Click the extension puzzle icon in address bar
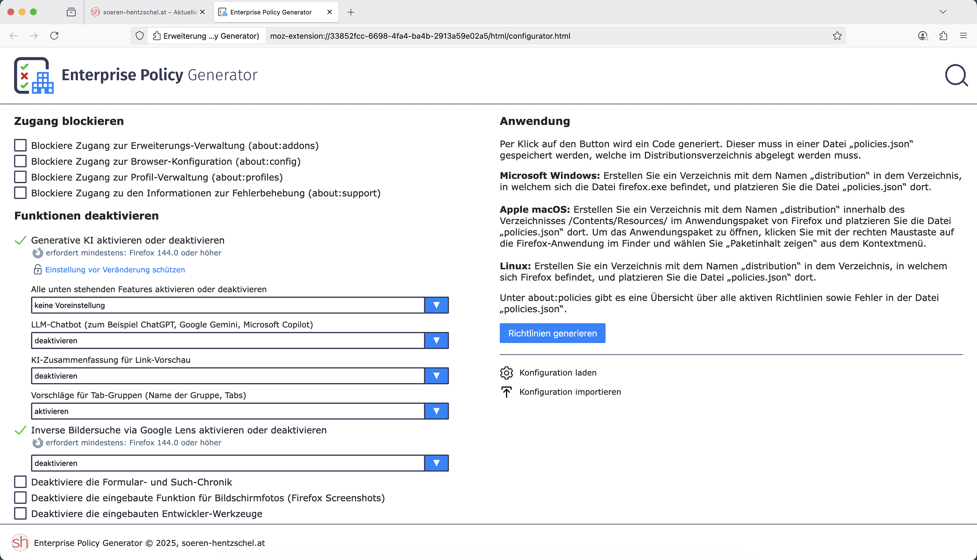The image size is (977, 560). (156, 36)
